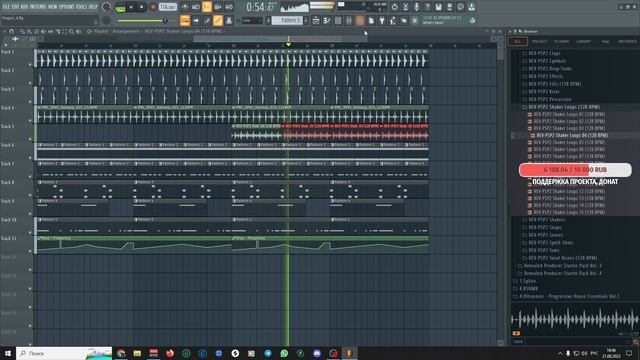The height and width of the screenshot is (360, 640).
Task: Open the Pattern 5 pattern selector
Action: 287,20
